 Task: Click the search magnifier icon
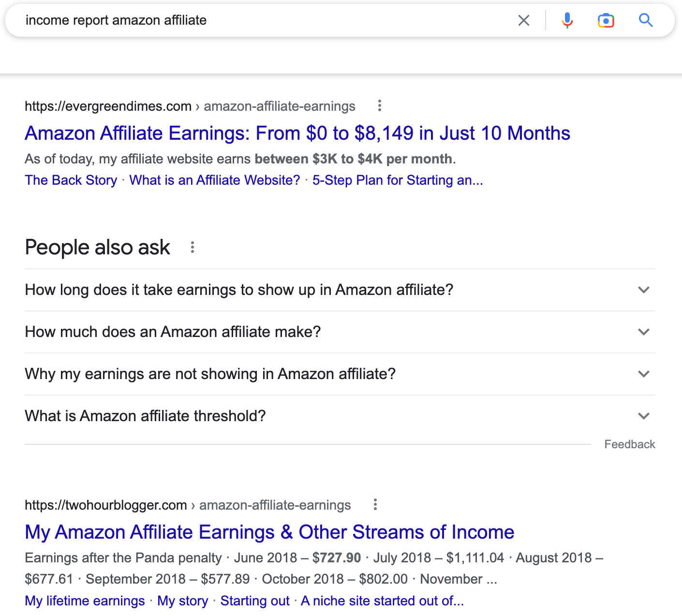(646, 20)
